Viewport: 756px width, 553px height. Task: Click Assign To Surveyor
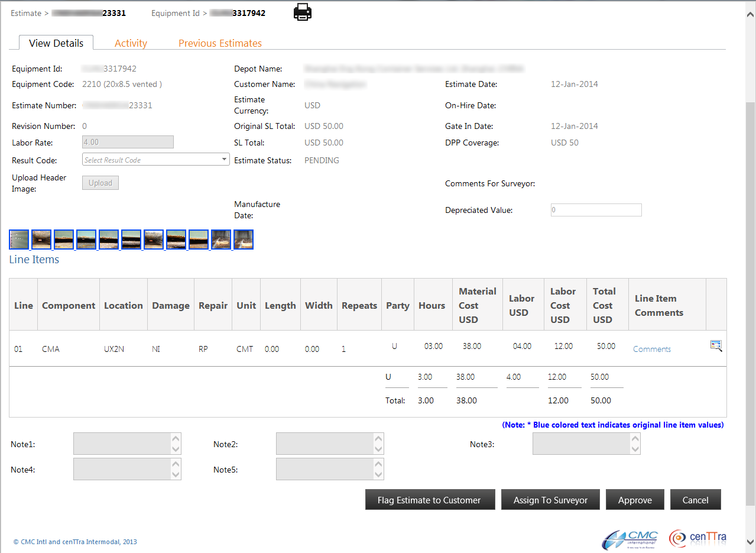tap(550, 499)
